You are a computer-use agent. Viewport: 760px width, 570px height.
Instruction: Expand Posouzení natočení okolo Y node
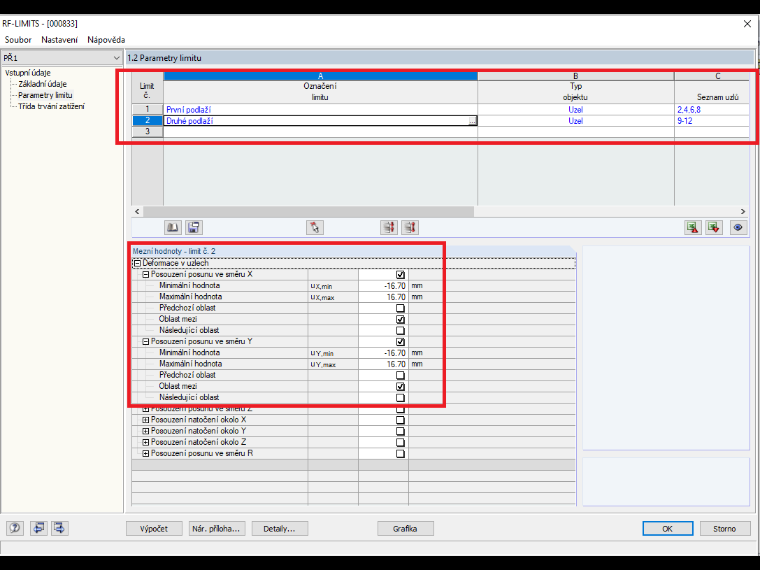tap(145, 431)
